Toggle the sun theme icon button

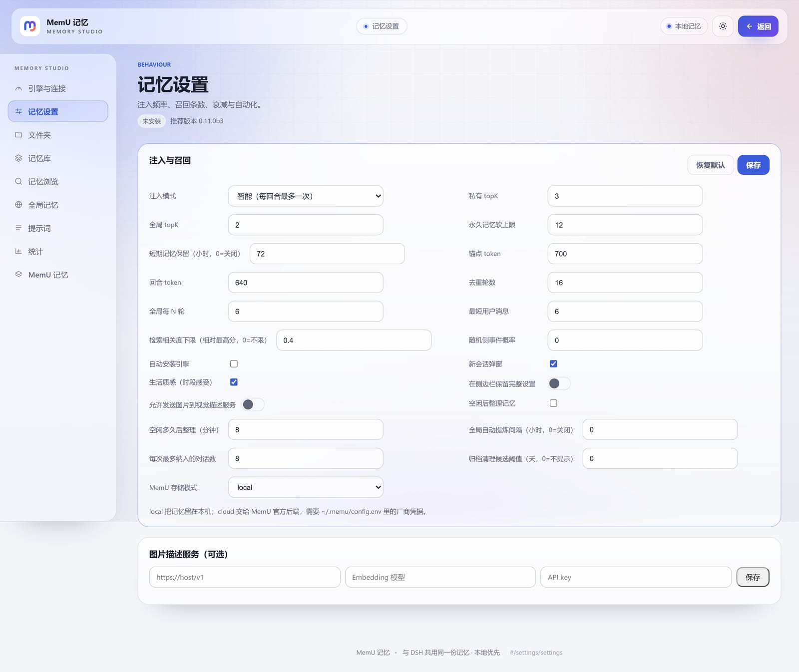pyautogui.click(x=723, y=26)
